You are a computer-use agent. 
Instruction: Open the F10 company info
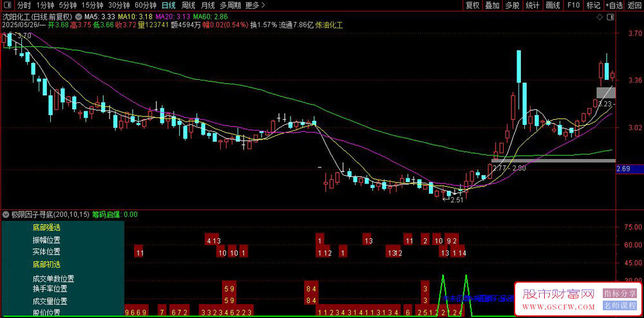[x=573, y=5]
